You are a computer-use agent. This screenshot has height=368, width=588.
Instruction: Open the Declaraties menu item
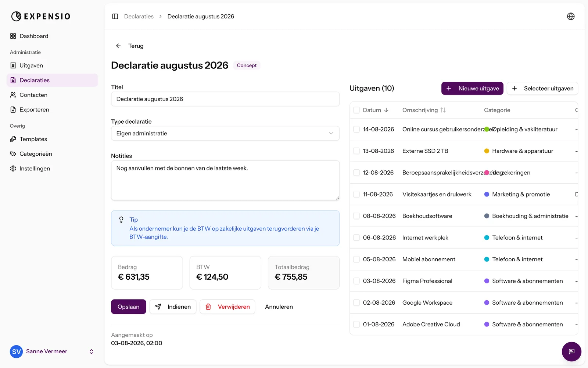pos(52,80)
